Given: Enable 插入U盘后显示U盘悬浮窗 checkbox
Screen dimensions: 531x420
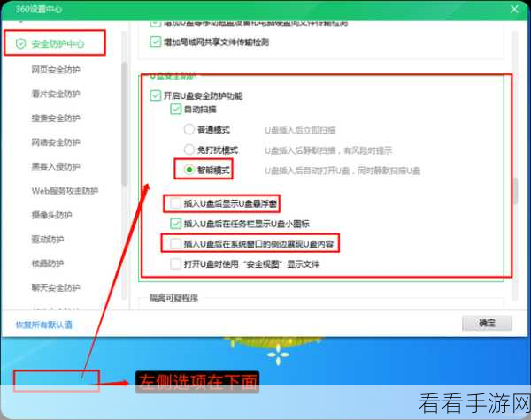Looking at the screenshot, I should pos(175,203).
